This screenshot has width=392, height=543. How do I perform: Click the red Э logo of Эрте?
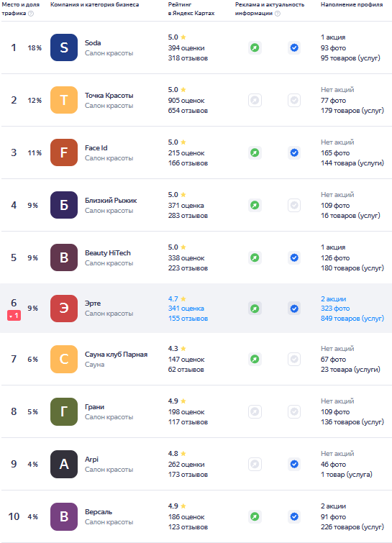[x=64, y=309]
